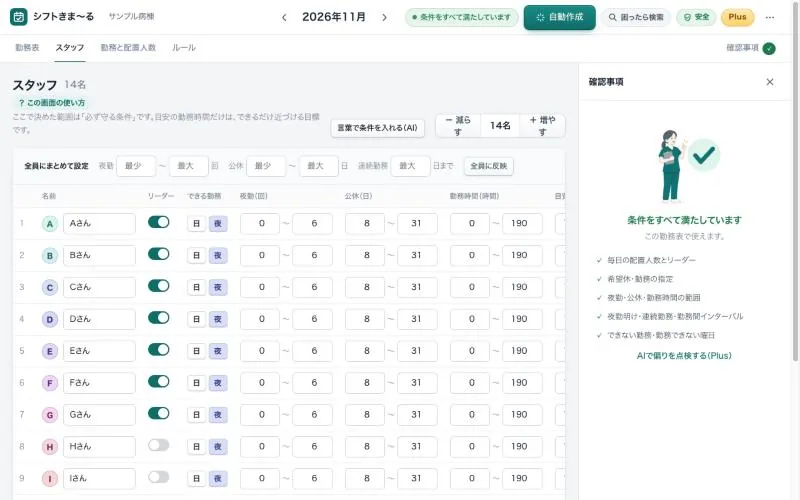Click avatar F in row 6
The width and height of the screenshot is (800, 500).
pos(49,383)
